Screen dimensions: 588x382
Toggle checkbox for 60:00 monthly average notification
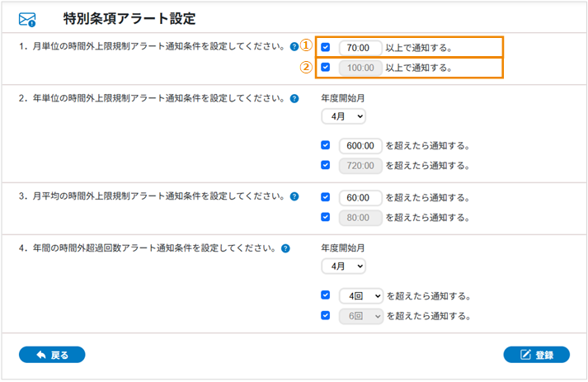[x=326, y=197]
